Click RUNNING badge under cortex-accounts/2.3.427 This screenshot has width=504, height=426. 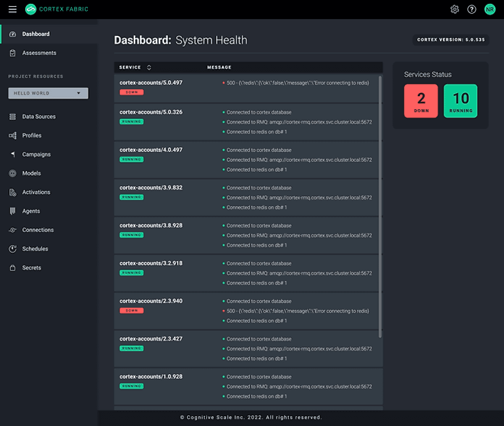(132, 349)
